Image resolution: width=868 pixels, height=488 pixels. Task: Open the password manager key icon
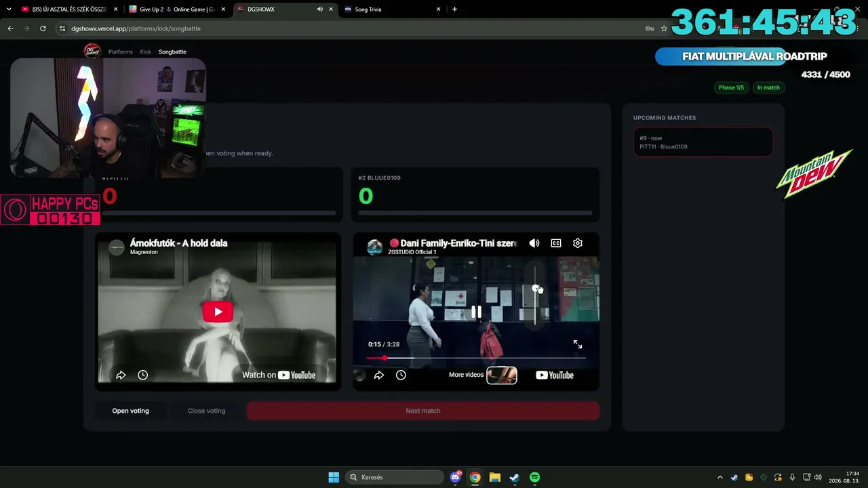(650, 28)
